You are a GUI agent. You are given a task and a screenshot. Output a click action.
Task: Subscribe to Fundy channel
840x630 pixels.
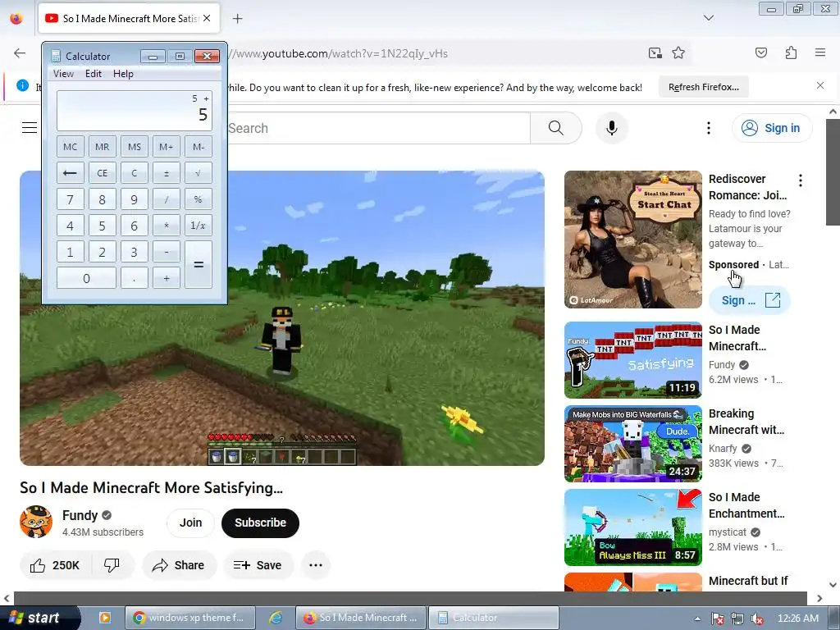pyautogui.click(x=260, y=523)
